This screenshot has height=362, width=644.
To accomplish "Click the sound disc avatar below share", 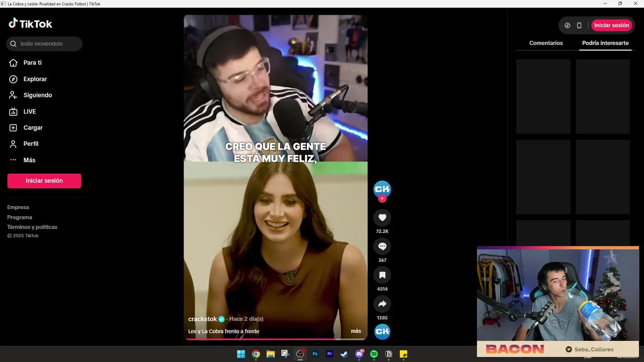I will click(x=382, y=331).
